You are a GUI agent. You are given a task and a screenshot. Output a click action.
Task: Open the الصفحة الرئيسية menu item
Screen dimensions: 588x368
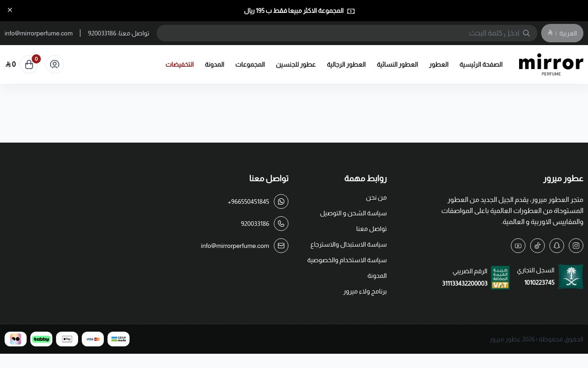[481, 64]
